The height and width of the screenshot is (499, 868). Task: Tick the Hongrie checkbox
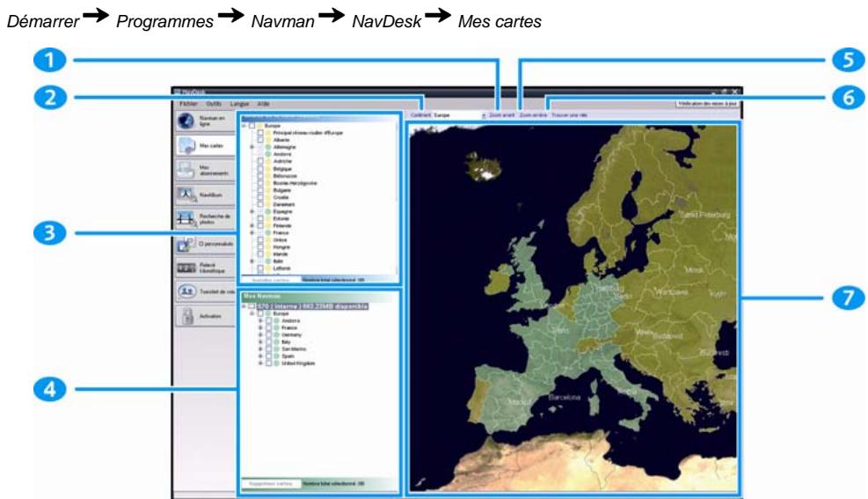click(x=260, y=247)
